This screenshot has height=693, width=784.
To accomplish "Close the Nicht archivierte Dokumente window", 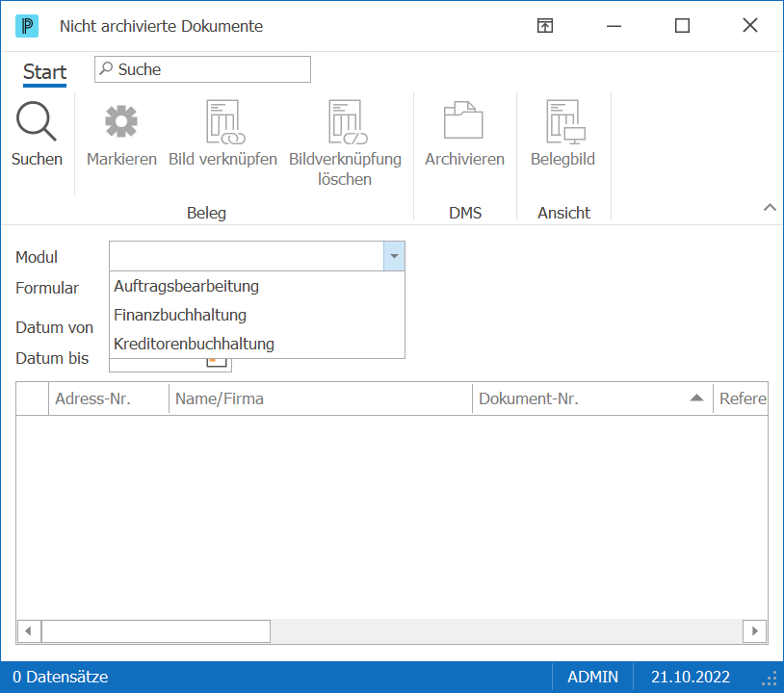I will coord(750,25).
